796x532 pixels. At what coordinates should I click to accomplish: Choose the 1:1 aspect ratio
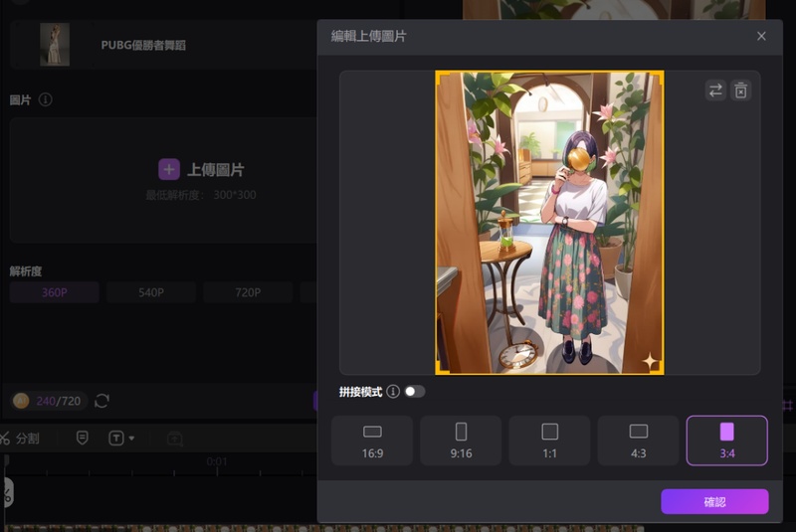click(550, 441)
